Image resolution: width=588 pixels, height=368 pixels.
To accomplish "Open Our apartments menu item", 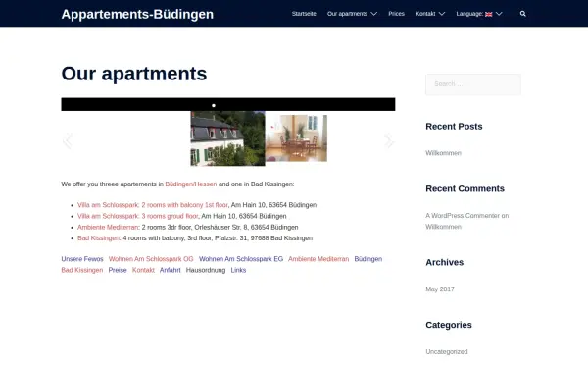I will coord(347,14).
